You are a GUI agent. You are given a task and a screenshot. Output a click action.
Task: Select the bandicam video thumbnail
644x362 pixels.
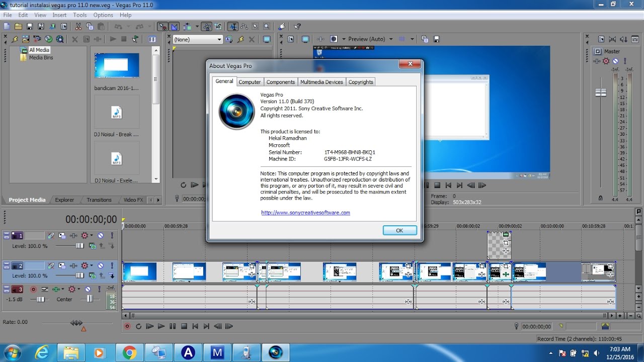coord(117,65)
